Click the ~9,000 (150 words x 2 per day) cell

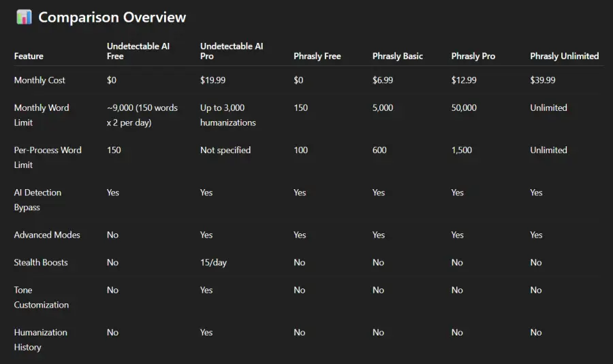[142, 115]
